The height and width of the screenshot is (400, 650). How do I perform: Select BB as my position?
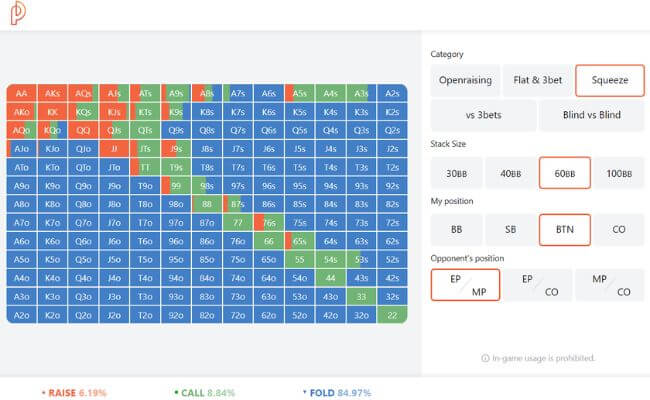point(457,230)
